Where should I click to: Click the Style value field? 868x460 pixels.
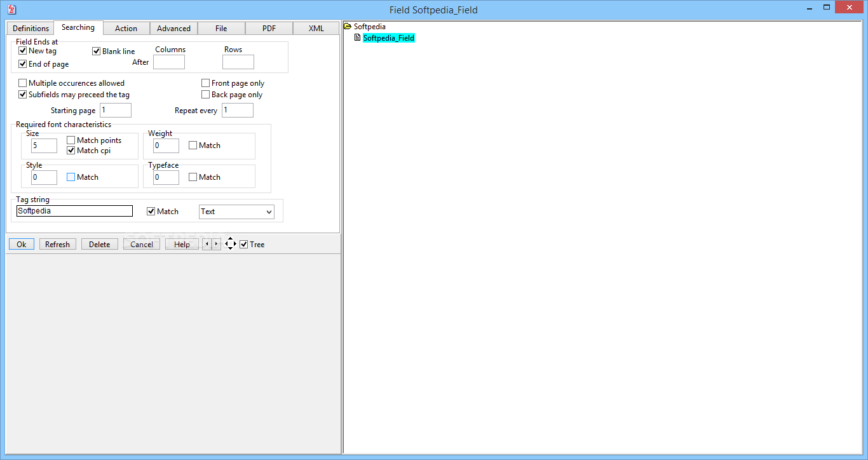coord(44,177)
